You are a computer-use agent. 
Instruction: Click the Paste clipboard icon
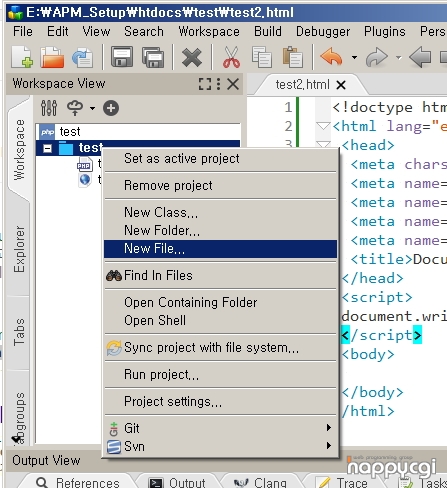click(293, 57)
